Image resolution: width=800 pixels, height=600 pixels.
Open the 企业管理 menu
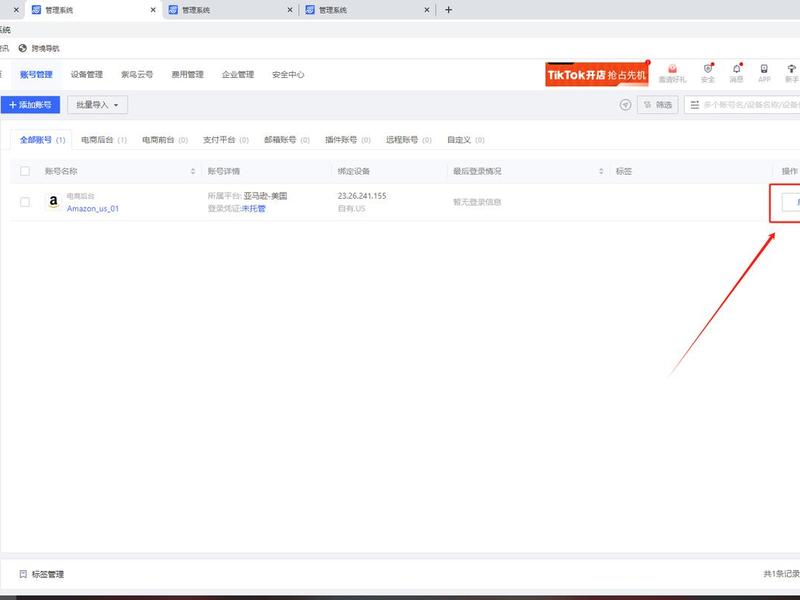(x=238, y=74)
